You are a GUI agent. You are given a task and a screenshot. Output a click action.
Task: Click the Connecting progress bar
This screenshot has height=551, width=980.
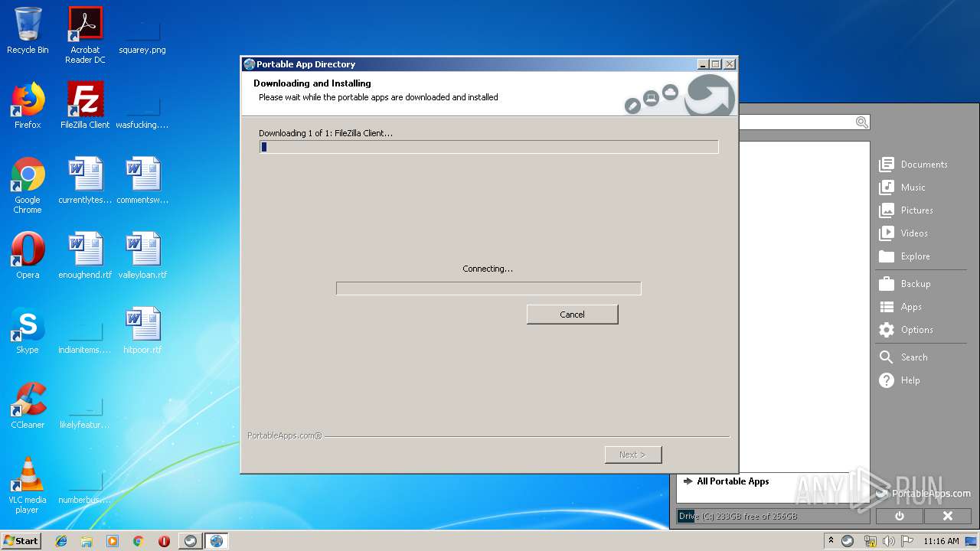(488, 289)
